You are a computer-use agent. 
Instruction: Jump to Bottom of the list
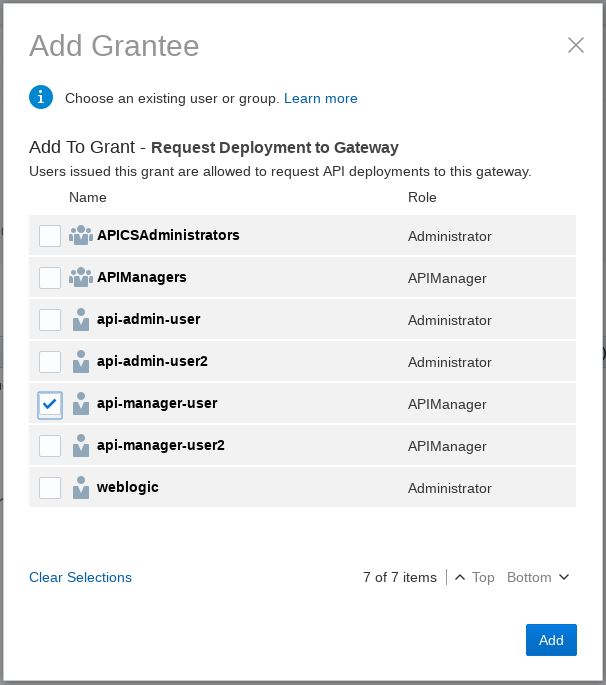click(538, 577)
